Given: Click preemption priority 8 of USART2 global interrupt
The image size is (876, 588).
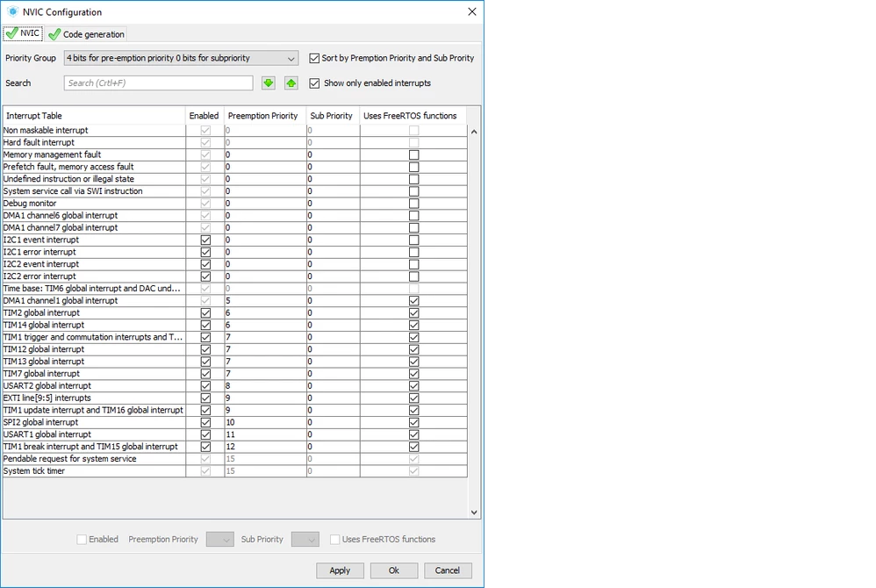Looking at the screenshot, I should [x=265, y=386].
